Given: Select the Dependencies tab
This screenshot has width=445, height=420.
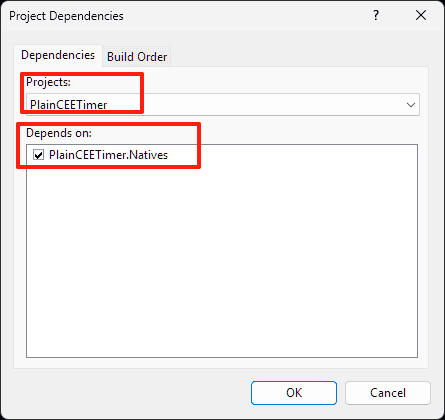Looking at the screenshot, I should coord(58,55).
